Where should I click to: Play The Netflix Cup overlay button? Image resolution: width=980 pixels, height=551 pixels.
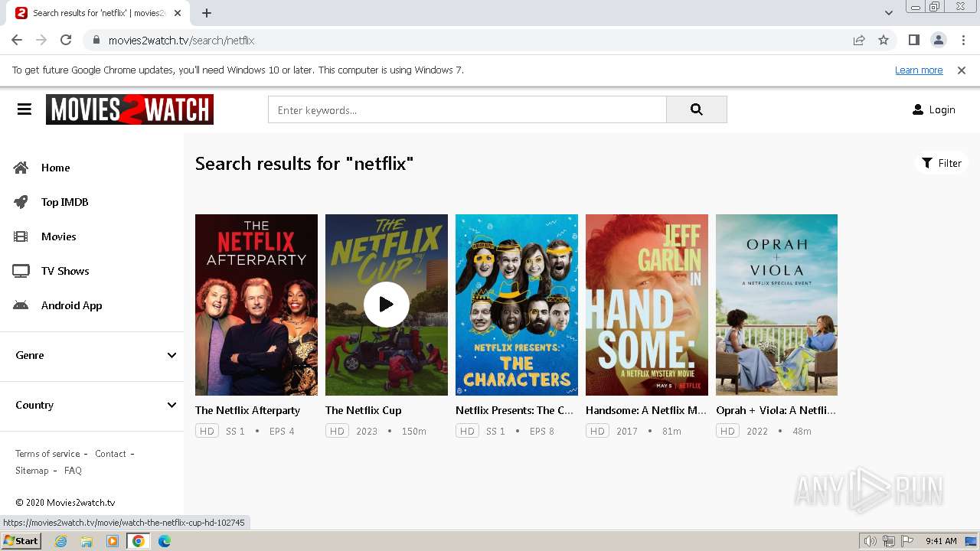click(x=386, y=305)
